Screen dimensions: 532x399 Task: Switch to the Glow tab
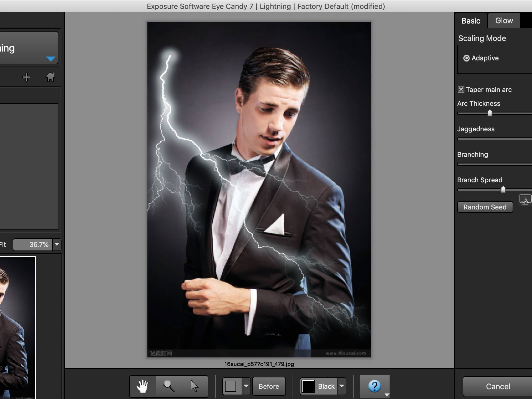tap(504, 21)
